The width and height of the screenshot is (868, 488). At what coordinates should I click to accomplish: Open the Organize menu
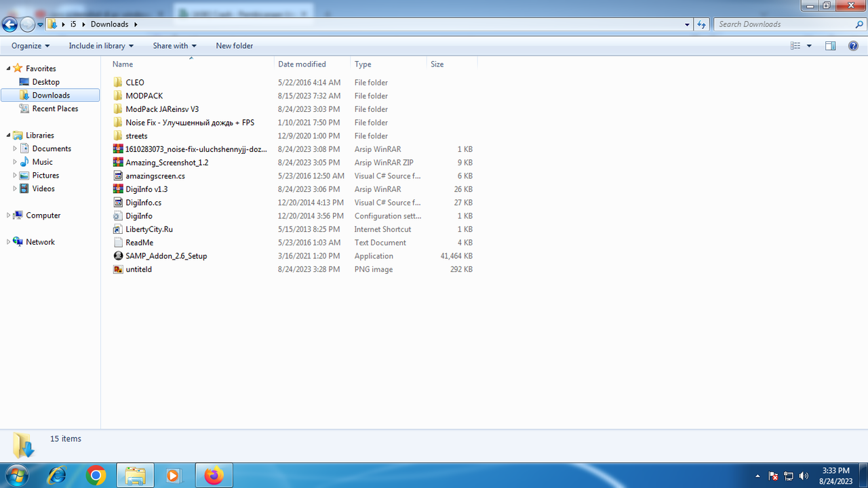point(31,46)
